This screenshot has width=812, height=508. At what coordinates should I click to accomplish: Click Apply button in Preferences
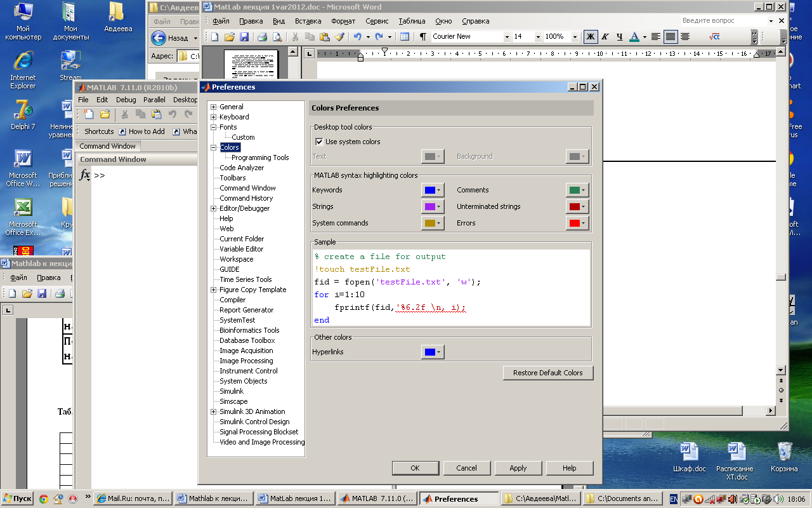tap(518, 468)
